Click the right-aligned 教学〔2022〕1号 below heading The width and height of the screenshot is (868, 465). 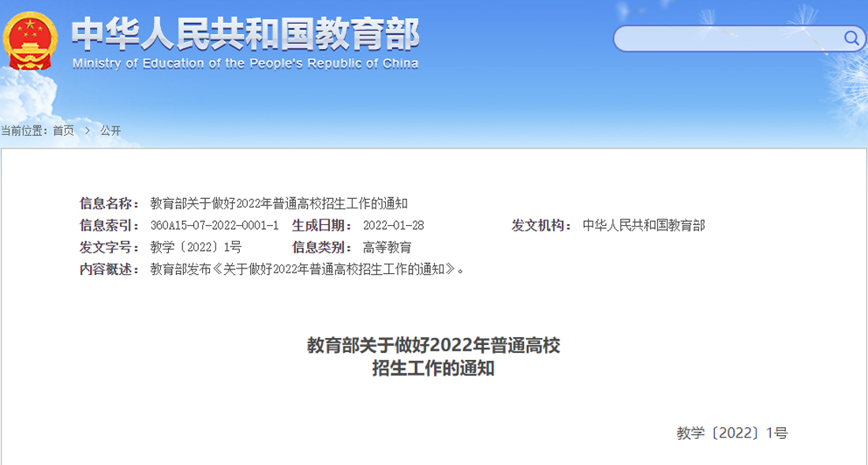tap(731, 433)
